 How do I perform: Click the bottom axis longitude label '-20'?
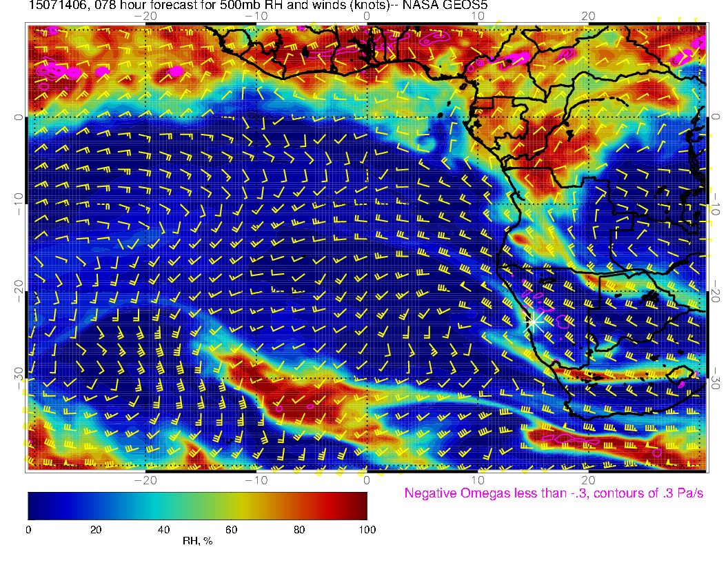tap(145, 480)
